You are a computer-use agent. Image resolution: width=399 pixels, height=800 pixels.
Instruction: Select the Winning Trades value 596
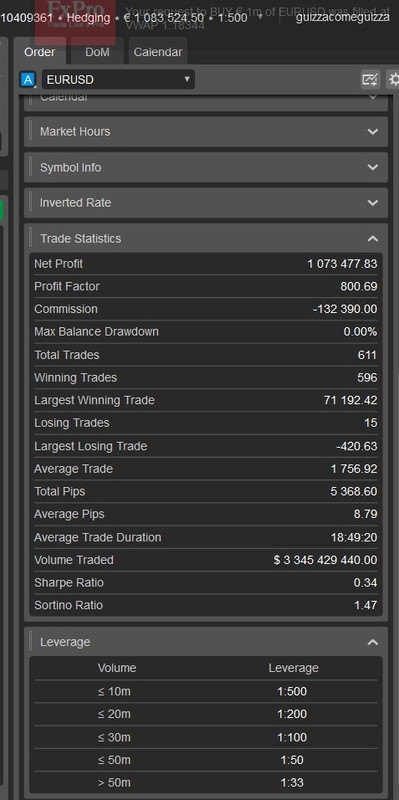[x=367, y=378]
